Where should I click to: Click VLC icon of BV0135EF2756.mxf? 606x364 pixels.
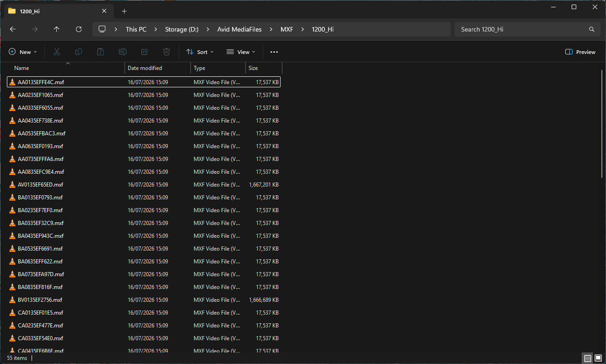coord(12,300)
